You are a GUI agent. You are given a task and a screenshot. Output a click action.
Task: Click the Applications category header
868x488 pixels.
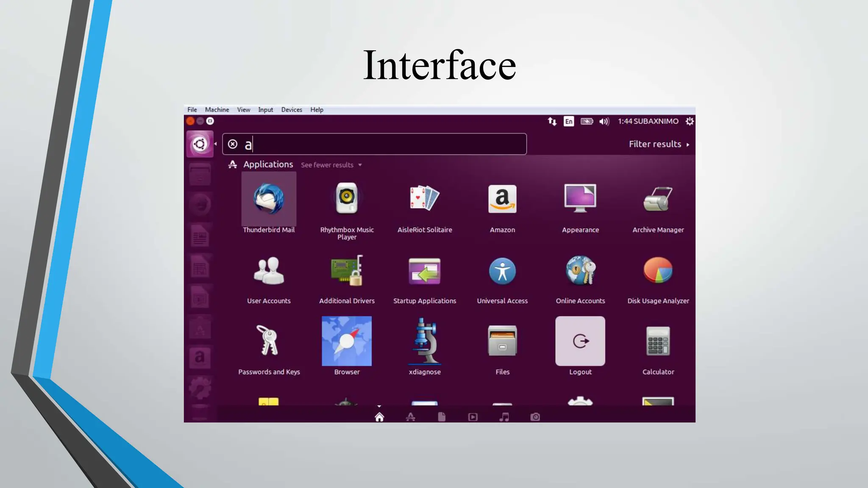point(268,164)
